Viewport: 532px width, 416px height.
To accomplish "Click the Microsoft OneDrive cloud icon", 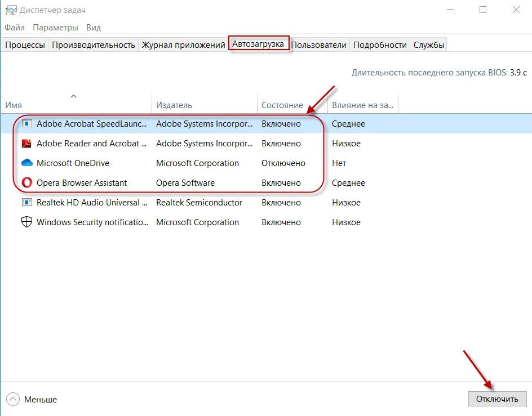I will 27,163.
